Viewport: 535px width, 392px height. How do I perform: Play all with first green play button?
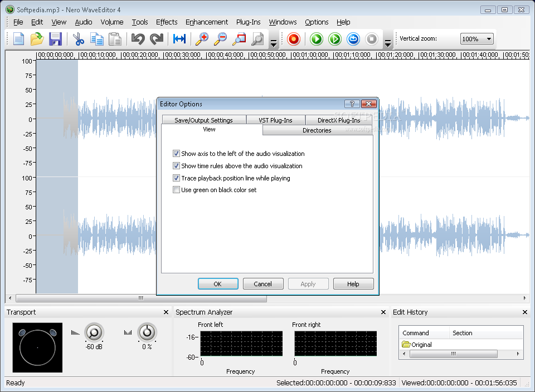[x=317, y=39]
